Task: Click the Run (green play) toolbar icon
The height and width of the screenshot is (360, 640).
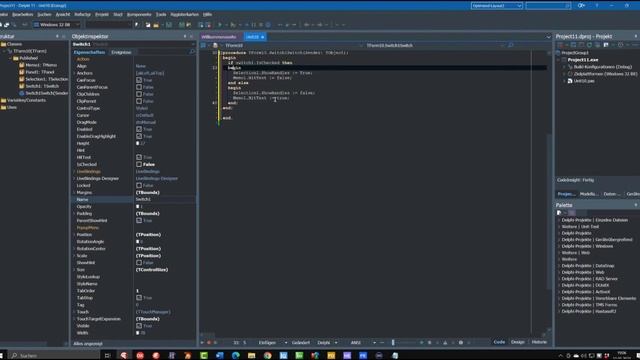Action: [x=220, y=25]
